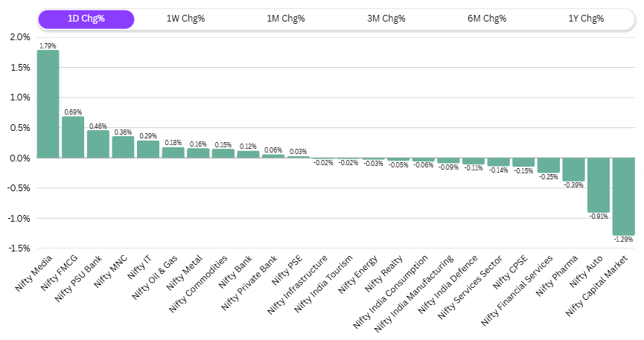This screenshot has width=644, height=340.
Task: Select the 1Y Chg% tab
Action: 586,19
